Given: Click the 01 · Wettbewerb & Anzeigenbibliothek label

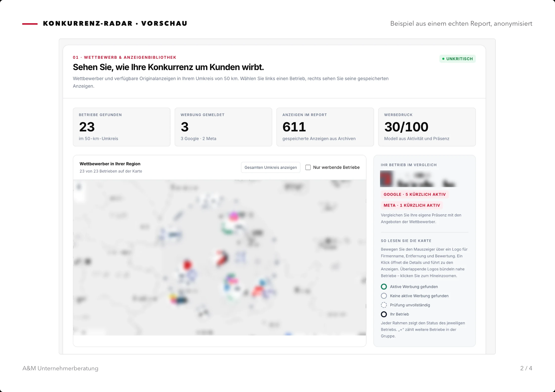Looking at the screenshot, I should coord(125,57).
